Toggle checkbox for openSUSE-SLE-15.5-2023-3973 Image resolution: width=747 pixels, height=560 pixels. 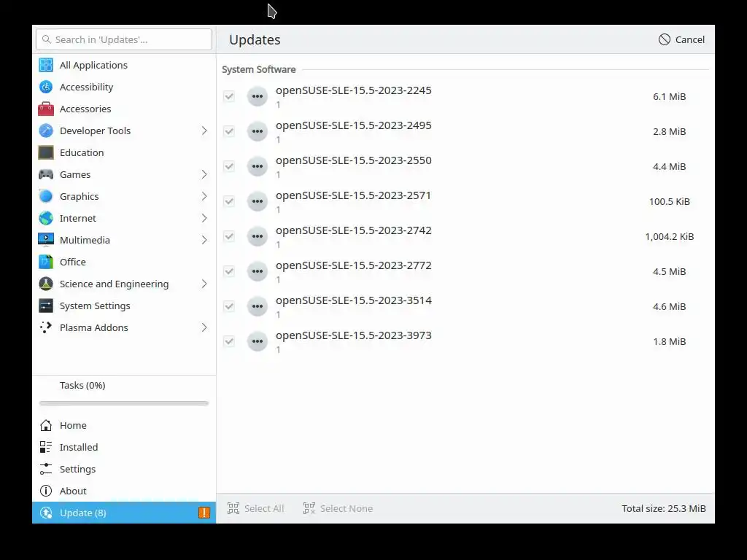pyautogui.click(x=229, y=341)
